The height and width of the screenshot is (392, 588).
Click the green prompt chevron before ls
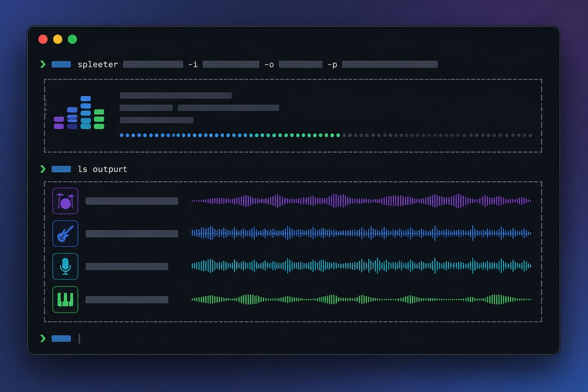click(x=42, y=169)
